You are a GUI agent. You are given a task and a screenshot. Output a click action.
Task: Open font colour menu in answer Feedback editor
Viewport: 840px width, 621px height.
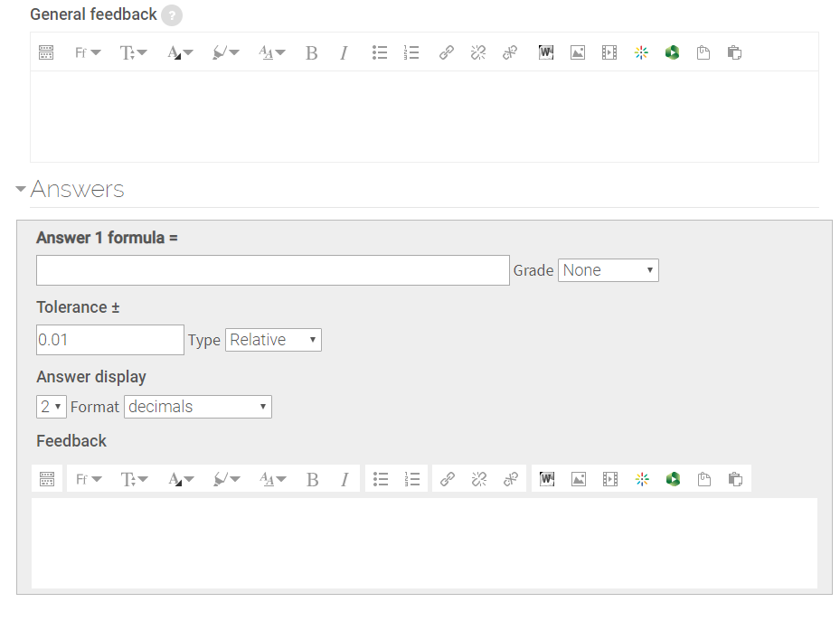181,479
